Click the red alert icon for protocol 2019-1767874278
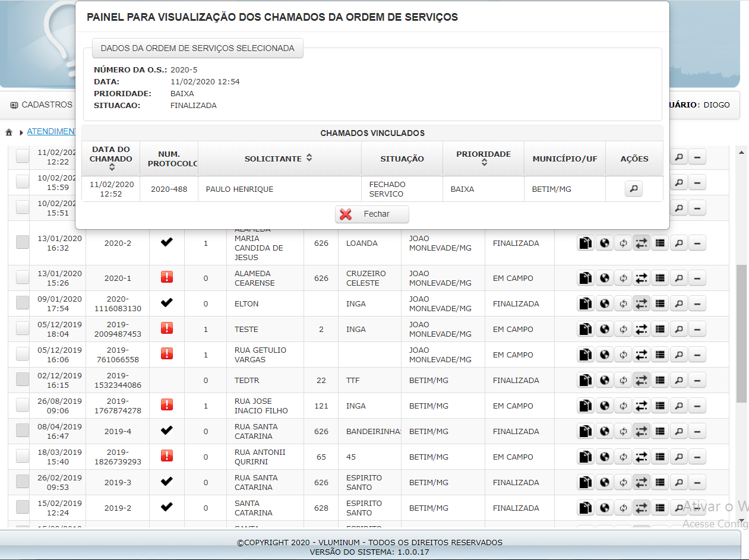Screen dimensions: 749x560 pyautogui.click(x=167, y=404)
